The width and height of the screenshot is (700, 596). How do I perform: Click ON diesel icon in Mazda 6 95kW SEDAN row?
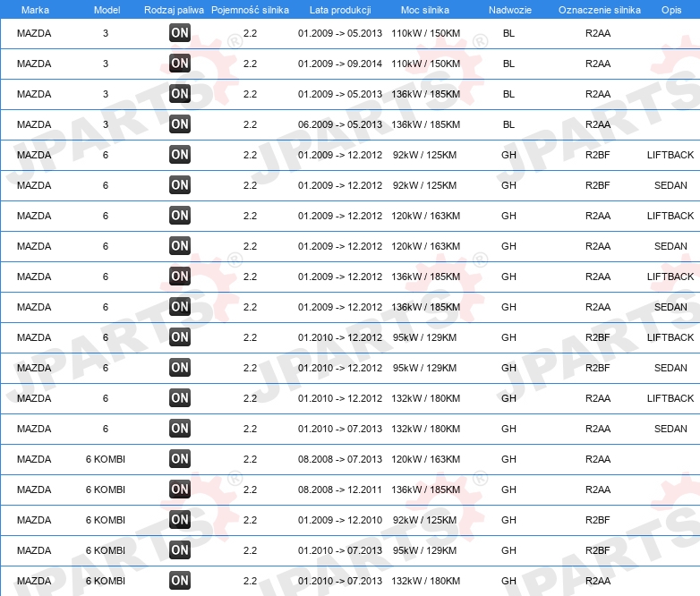click(180, 368)
